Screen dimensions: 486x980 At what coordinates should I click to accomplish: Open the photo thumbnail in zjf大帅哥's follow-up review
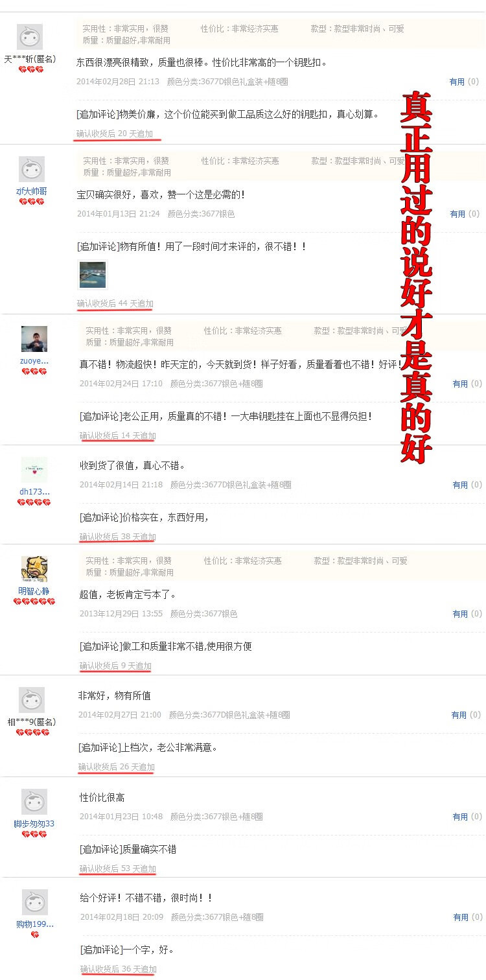[92, 274]
